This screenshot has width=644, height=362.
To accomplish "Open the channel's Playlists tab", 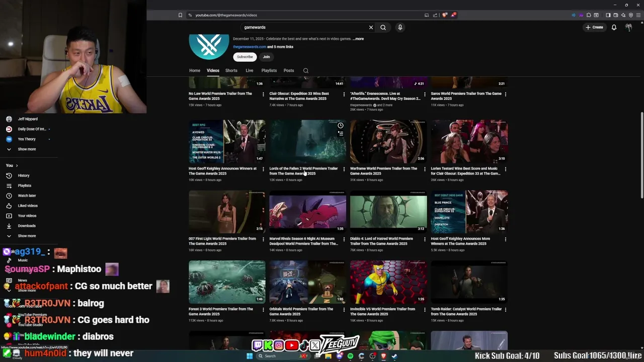I will pos(269,70).
